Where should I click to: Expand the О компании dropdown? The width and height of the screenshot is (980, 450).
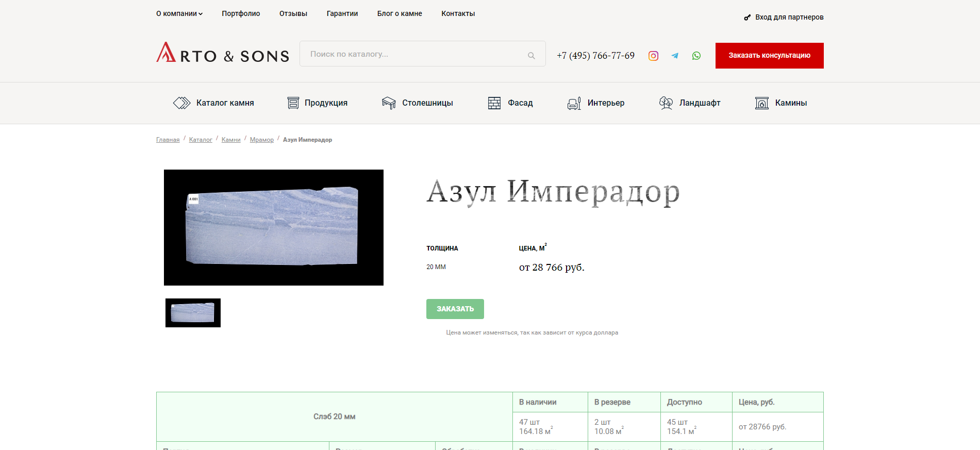click(x=179, y=14)
